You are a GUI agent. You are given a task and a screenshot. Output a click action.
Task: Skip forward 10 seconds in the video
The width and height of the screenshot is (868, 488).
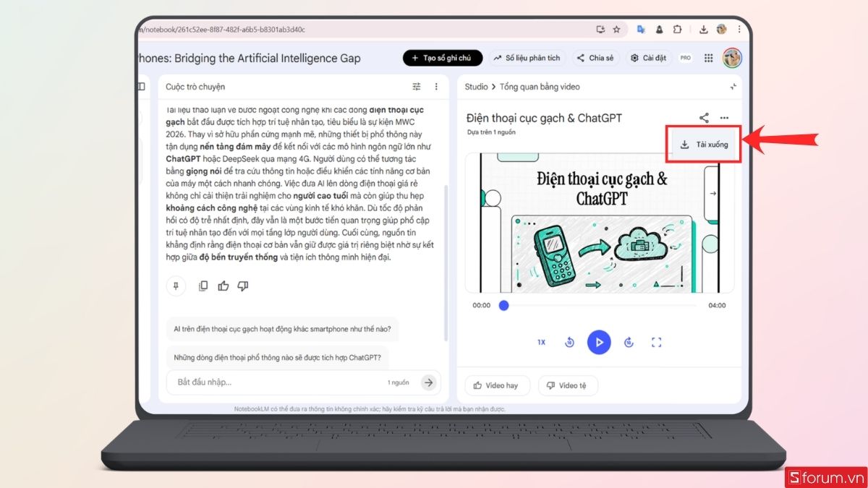(628, 341)
